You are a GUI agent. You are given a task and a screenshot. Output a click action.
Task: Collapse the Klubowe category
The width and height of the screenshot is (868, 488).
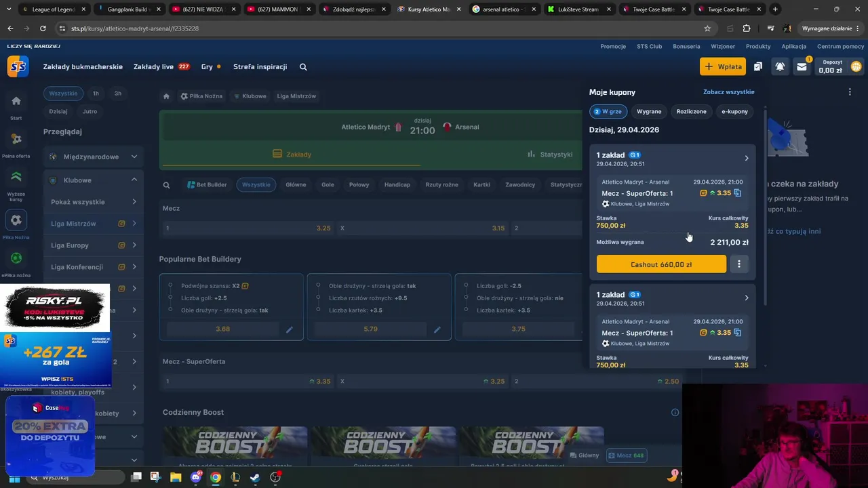[94, 180]
